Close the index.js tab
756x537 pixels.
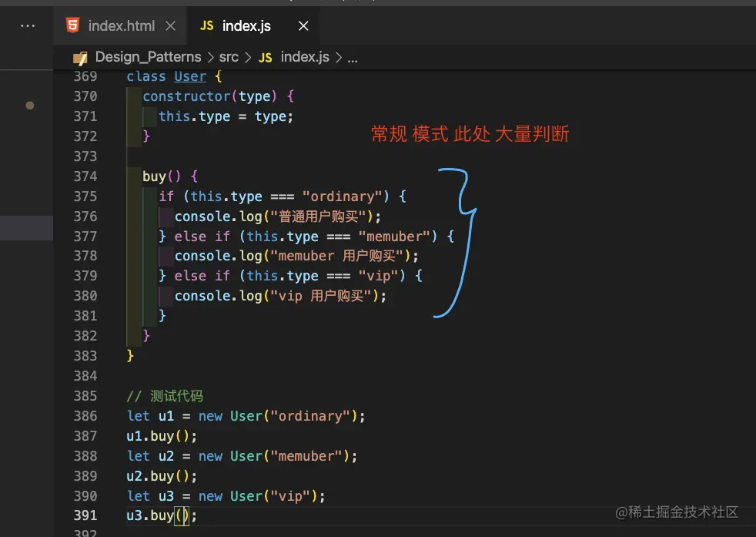(303, 26)
